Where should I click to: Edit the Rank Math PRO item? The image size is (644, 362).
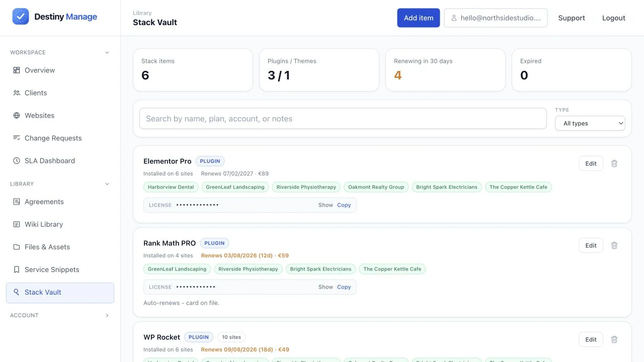[591, 245]
